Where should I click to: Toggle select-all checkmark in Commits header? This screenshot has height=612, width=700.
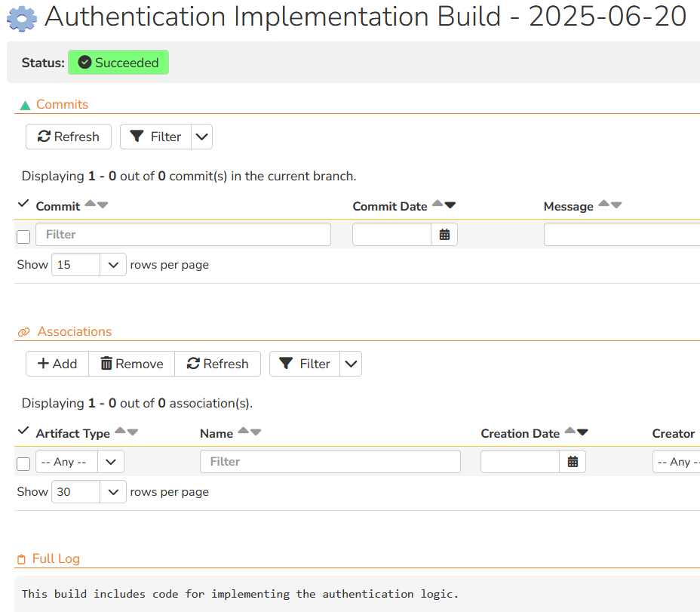click(23, 205)
